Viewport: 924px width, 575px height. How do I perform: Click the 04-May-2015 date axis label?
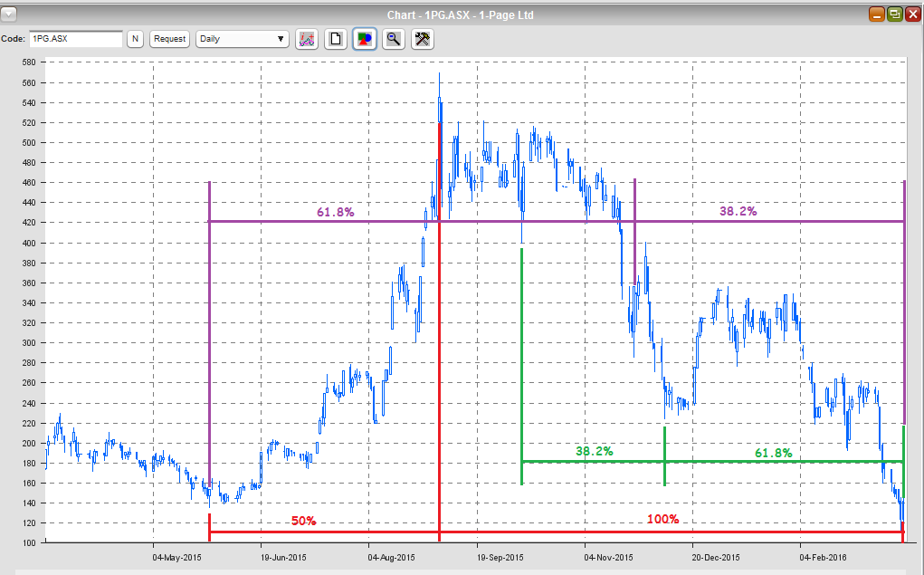point(176,557)
